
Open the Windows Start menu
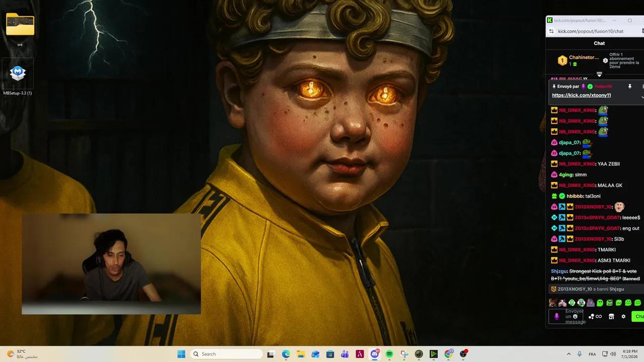pyautogui.click(x=181, y=354)
